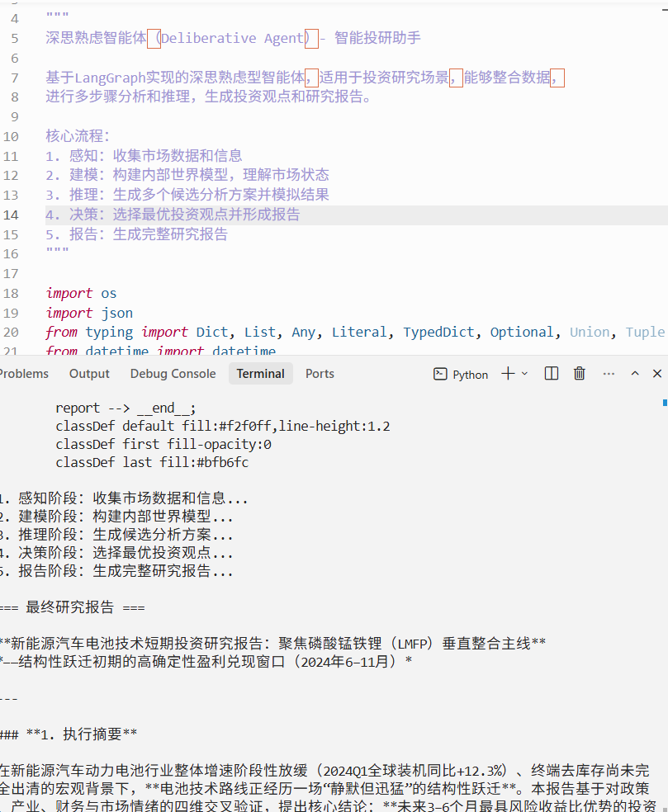
Task: Click the '核心流程:' docstring line
Action: pos(78,136)
